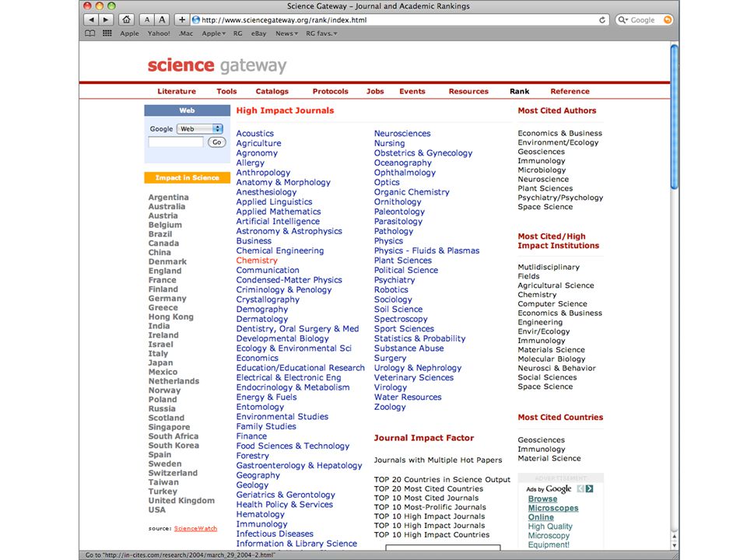
Task: Open the Catalogs navigation menu
Action: (272, 92)
